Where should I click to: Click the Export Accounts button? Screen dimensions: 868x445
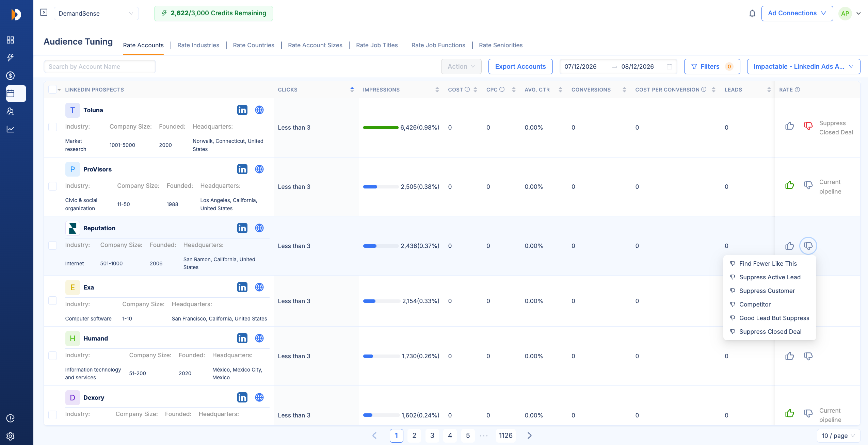click(x=520, y=67)
